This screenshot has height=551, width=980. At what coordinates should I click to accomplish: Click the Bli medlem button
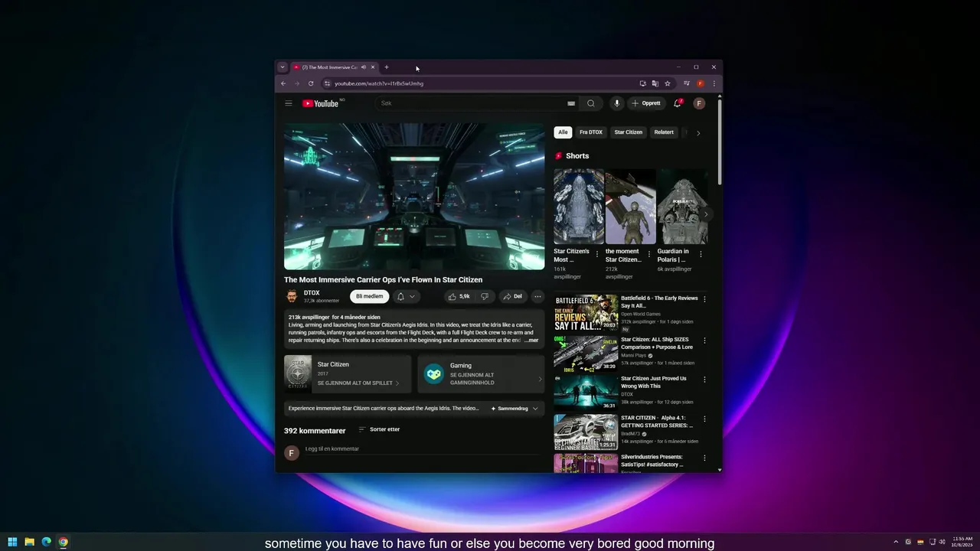(x=370, y=296)
